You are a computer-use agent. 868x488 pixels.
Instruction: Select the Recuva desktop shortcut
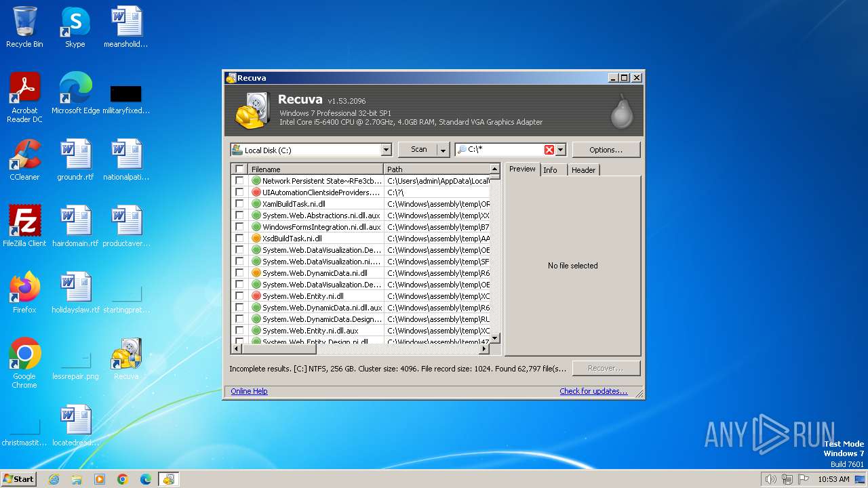(126, 359)
